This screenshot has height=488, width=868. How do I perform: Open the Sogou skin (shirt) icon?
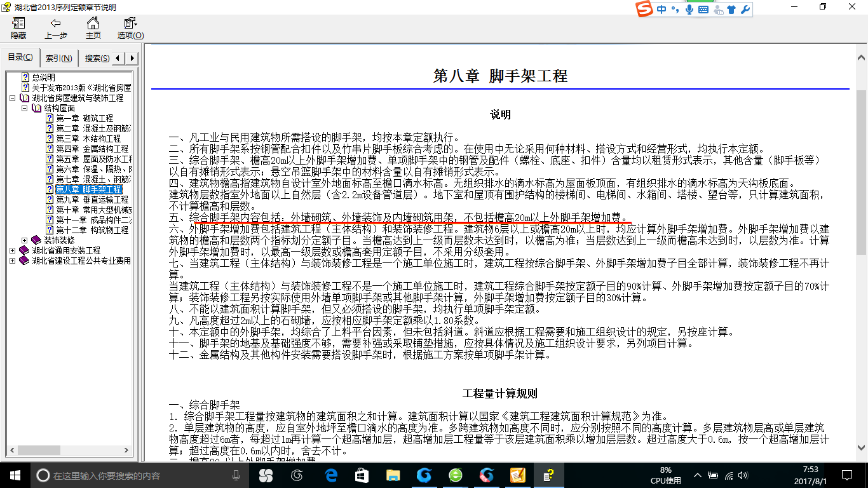coord(731,10)
